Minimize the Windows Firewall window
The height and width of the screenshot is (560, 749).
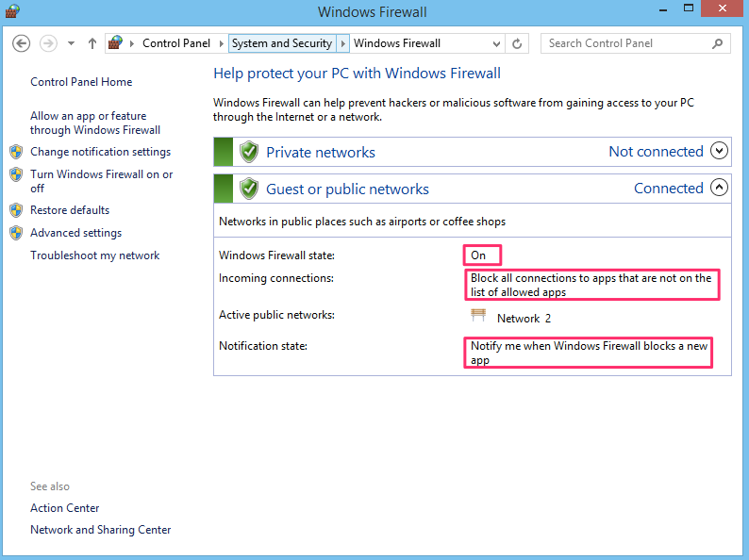663,9
